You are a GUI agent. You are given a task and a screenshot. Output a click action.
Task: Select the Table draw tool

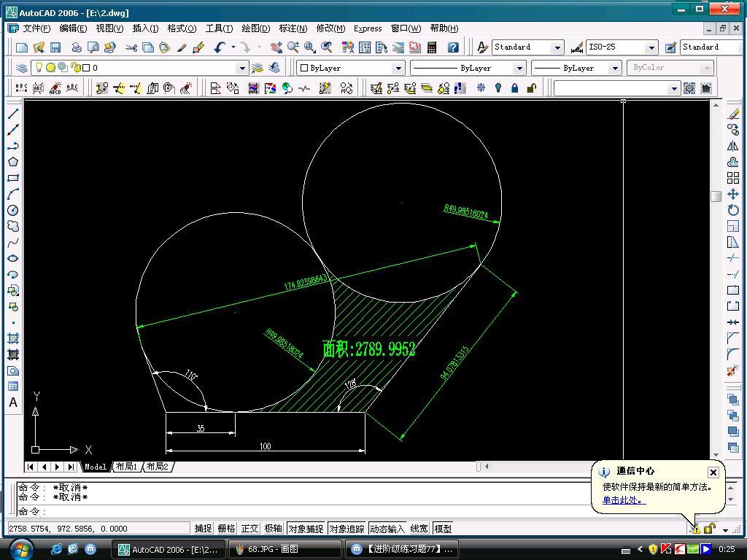click(13, 386)
